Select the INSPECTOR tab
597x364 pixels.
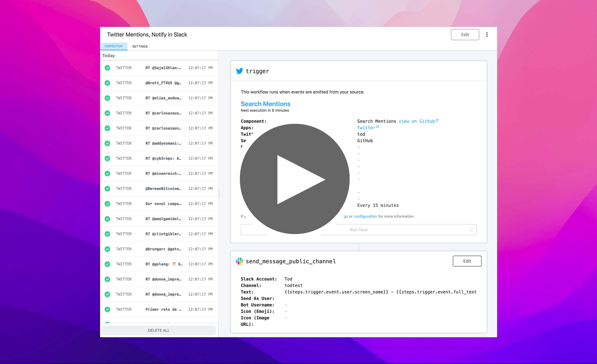click(113, 46)
